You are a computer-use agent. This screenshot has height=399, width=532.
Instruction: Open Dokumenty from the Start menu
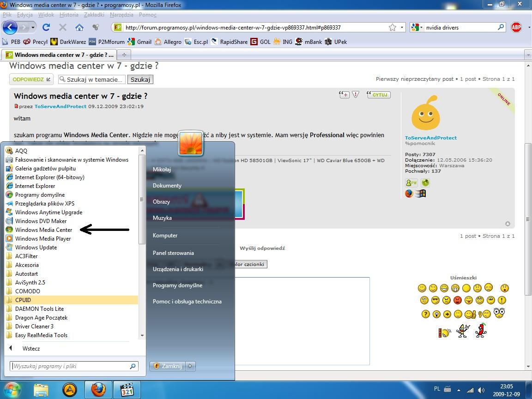coord(167,186)
